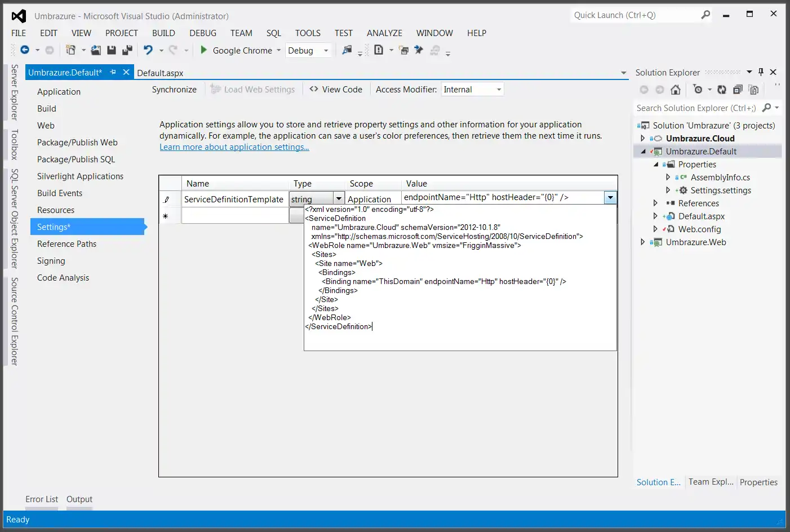Viewport: 790px width, 532px height.
Task: Close the Umbrazure.Default tab
Action: coord(126,72)
